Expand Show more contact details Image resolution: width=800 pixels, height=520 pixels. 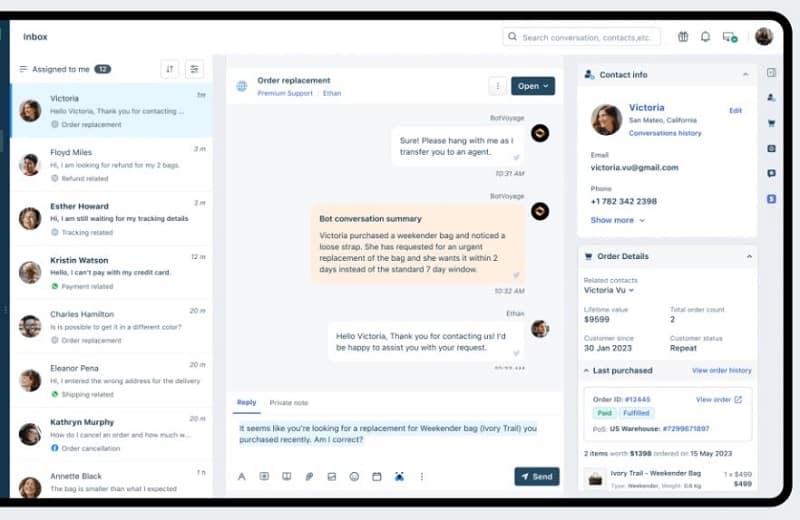pyautogui.click(x=617, y=220)
